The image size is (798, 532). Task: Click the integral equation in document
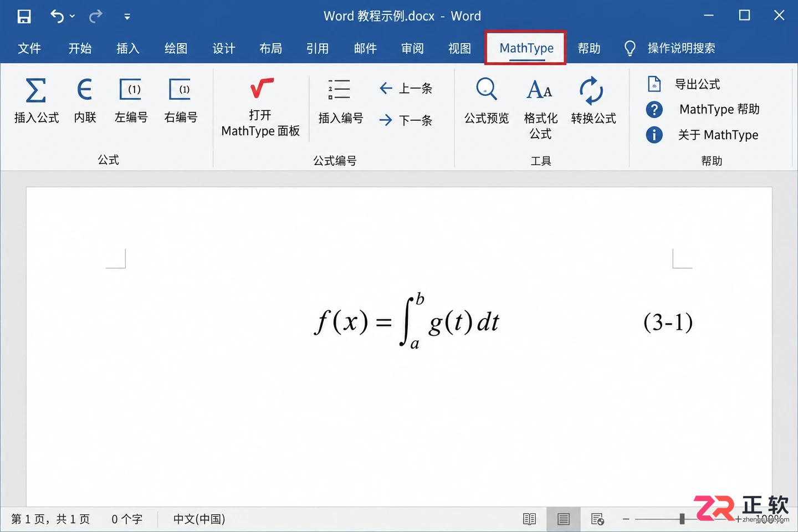pos(407,321)
